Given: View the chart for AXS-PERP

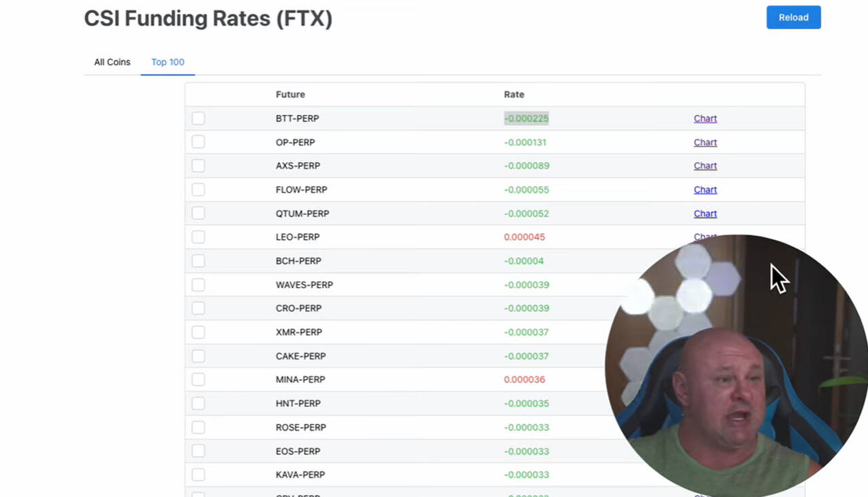Looking at the screenshot, I should pyautogui.click(x=705, y=166).
